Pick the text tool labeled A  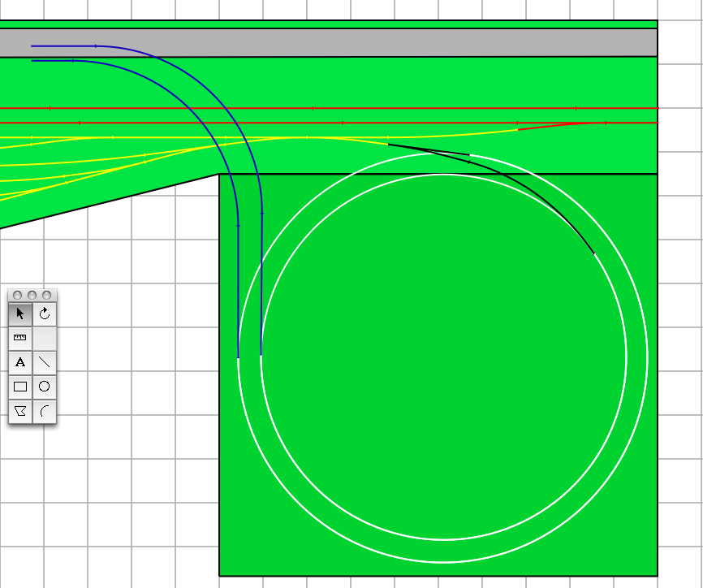(20, 362)
